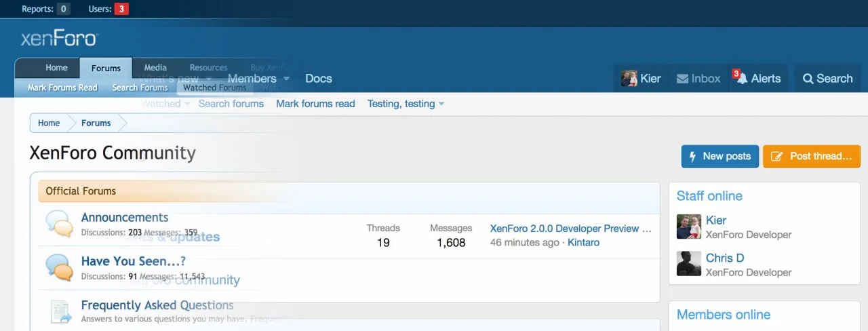This screenshot has width=868, height=331.
Task: Click Kier's avatar in Staff online
Action: point(688,227)
